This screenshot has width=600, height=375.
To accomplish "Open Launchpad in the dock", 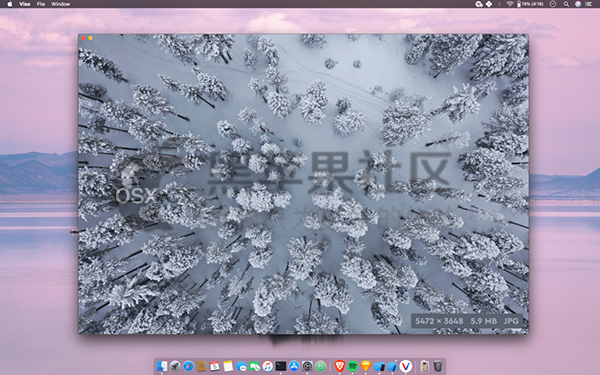I will click(175, 366).
